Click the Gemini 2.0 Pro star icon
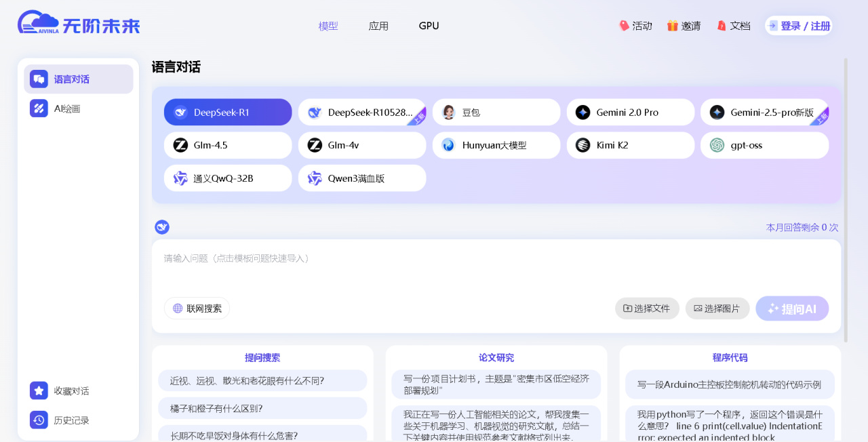The height and width of the screenshot is (442, 868). coord(583,113)
